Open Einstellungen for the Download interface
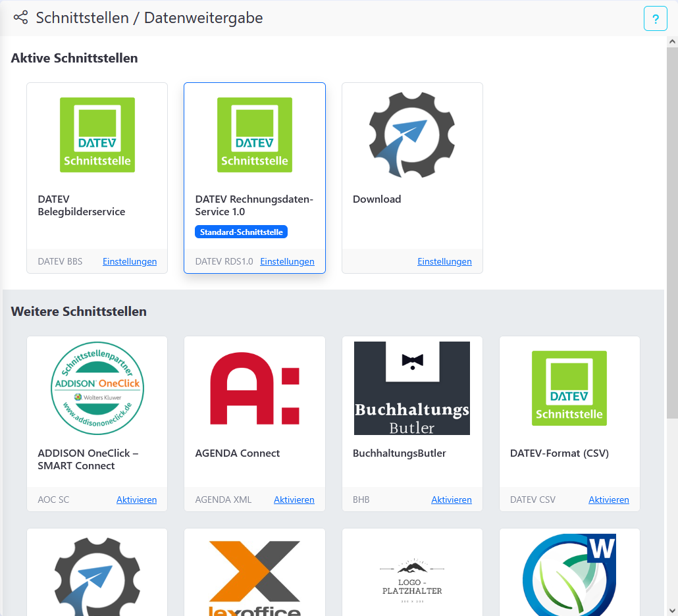 444,261
